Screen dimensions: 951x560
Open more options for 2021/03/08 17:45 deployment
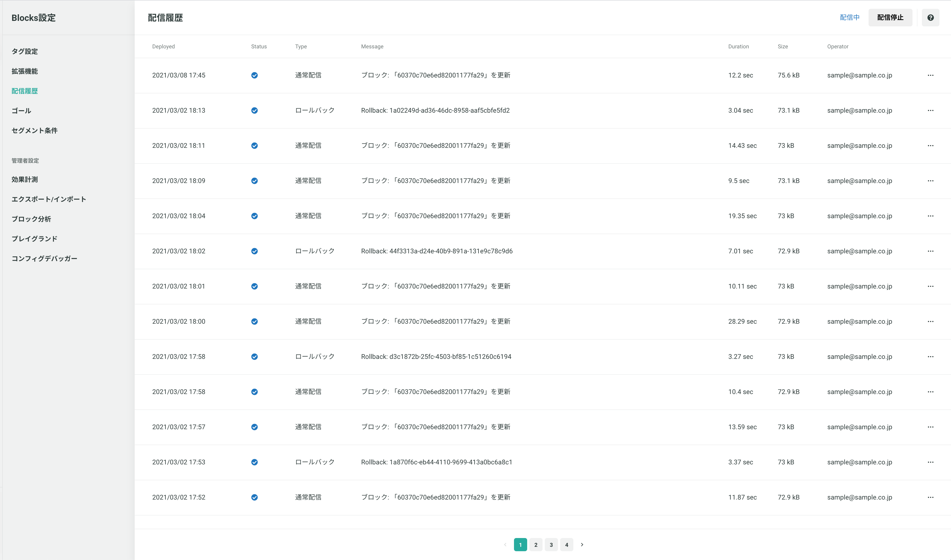[x=930, y=75]
